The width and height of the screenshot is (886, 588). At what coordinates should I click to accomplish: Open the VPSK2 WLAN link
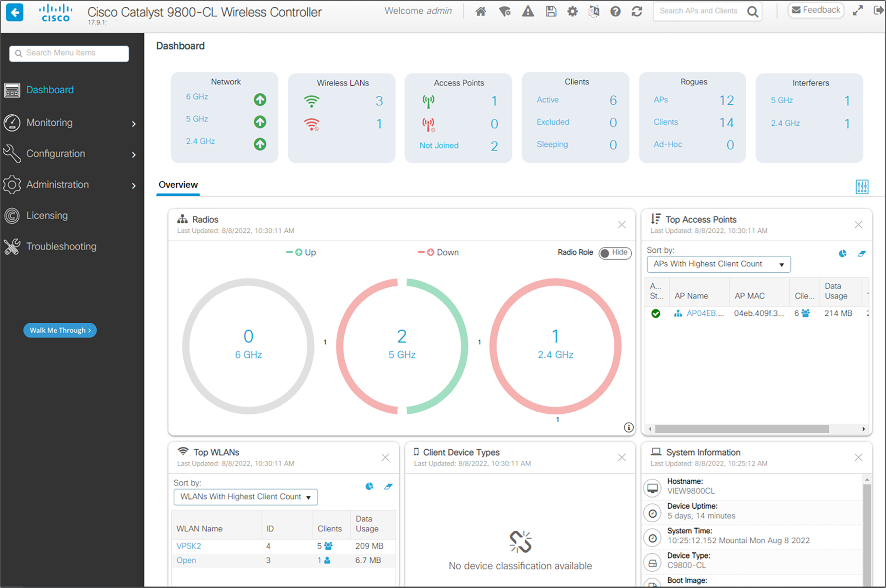pos(189,546)
